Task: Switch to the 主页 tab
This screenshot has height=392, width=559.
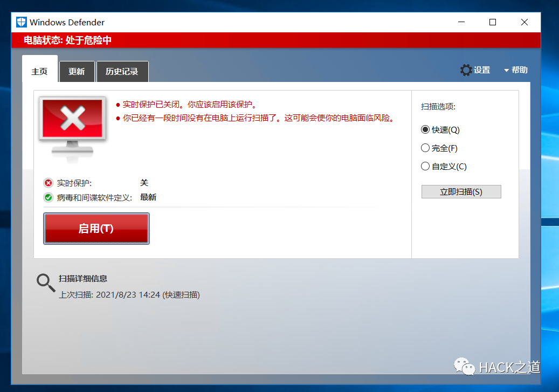Action: [x=39, y=71]
